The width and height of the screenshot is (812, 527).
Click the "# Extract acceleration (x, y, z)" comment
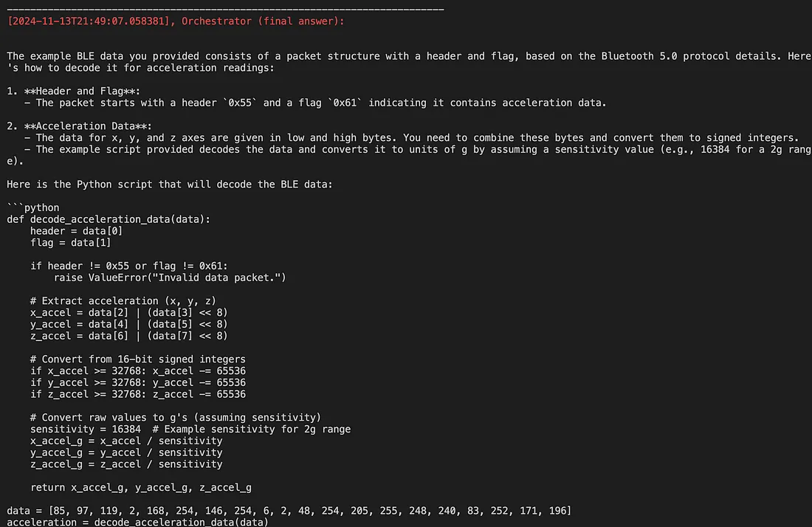tap(123, 301)
